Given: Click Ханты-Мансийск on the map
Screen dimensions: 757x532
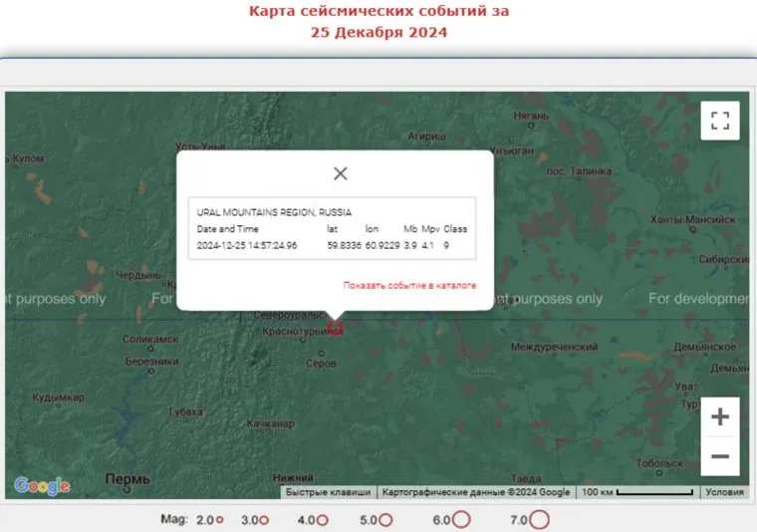Looking at the screenshot, I should coord(692,220).
